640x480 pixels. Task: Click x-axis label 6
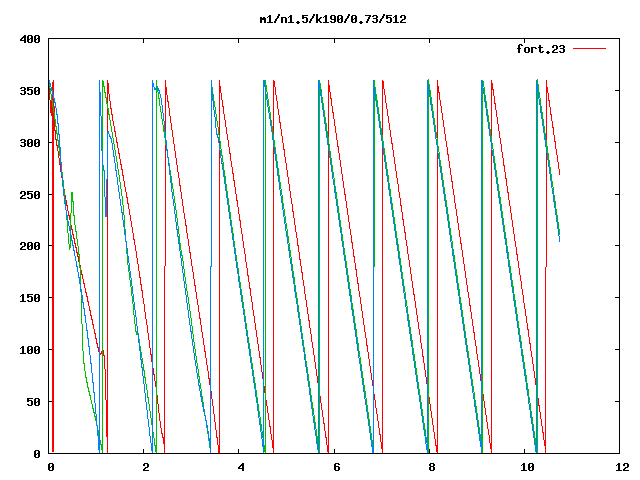337,467
